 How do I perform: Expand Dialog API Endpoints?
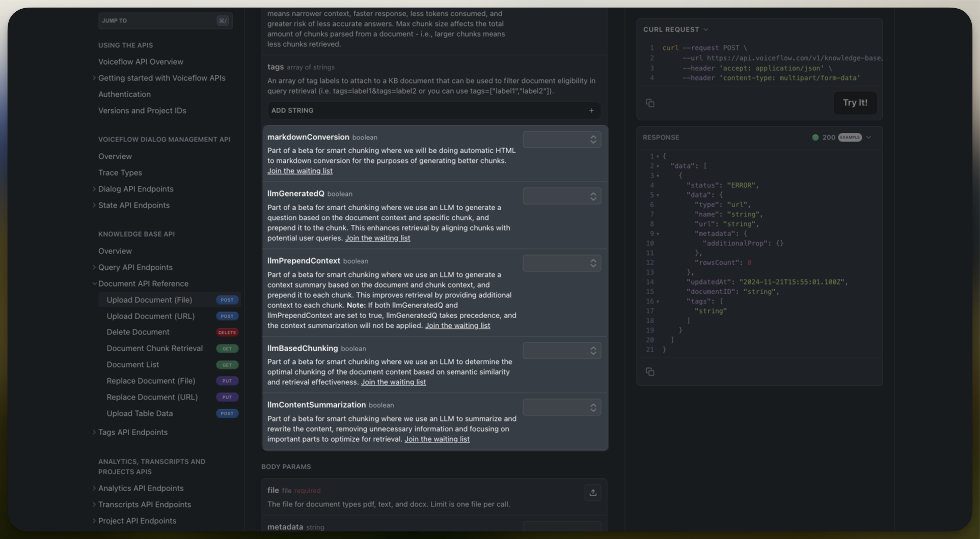click(94, 189)
